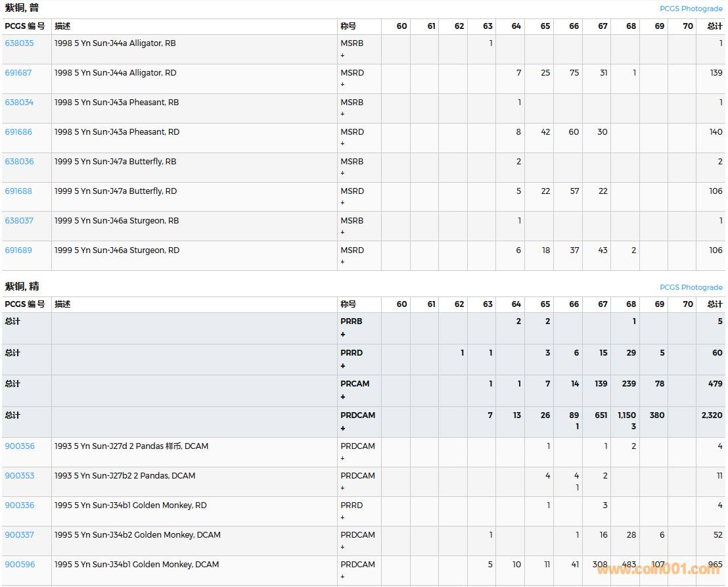Open PCGS Photograde link in 紫铜, 精 section
Screen dimensions: 728x587
tap(691, 287)
